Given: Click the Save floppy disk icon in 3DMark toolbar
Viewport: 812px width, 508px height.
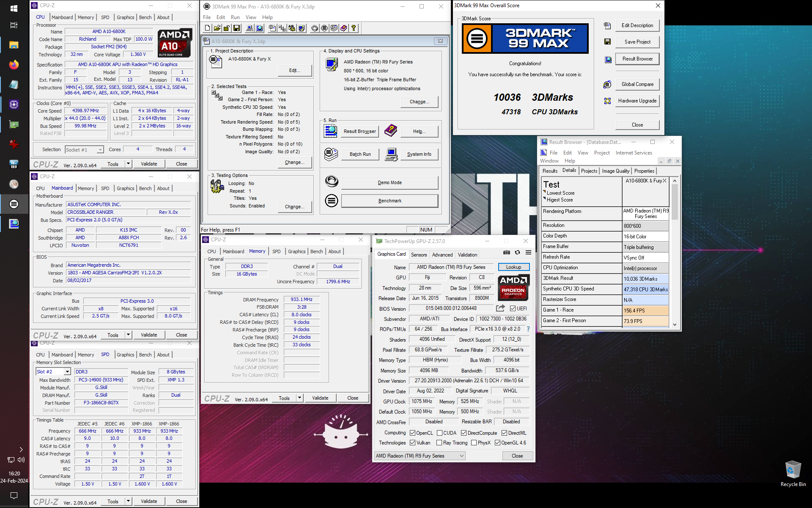Looking at the screenshot, I should [x=237, y=28].
